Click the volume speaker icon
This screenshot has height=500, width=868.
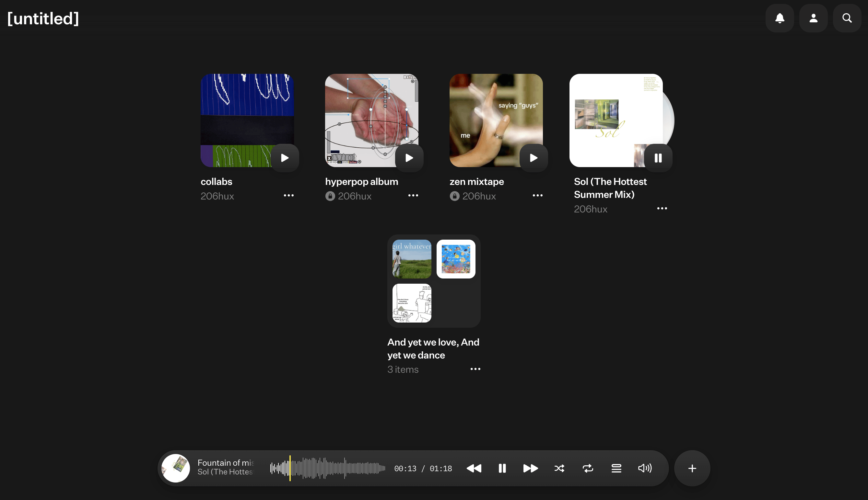(645, 468)
